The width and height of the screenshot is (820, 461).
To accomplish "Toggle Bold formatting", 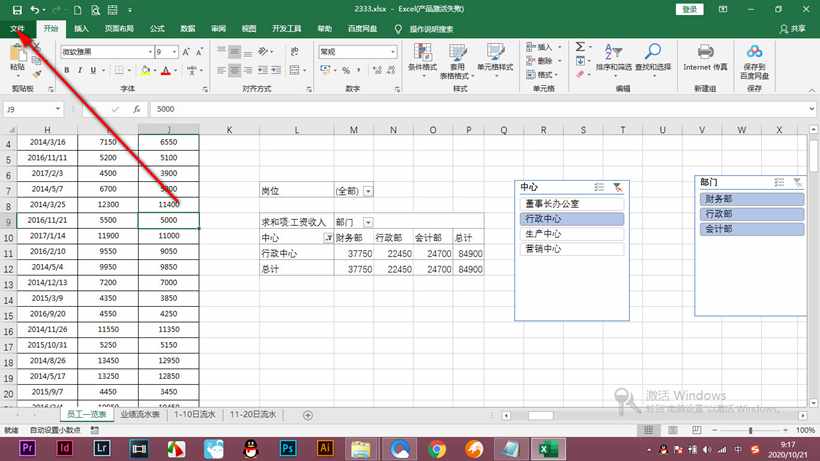I will (x=66, y=70).
